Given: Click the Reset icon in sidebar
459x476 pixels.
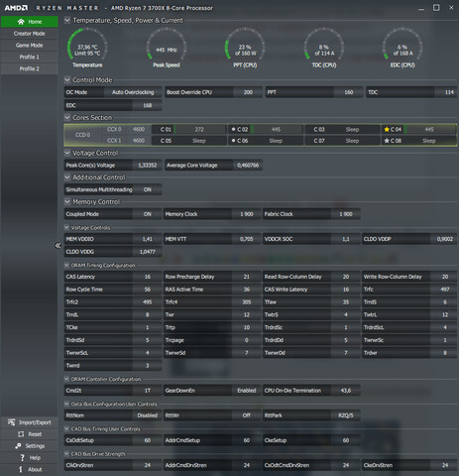Looking at the screenshot, I should (21, 434).
